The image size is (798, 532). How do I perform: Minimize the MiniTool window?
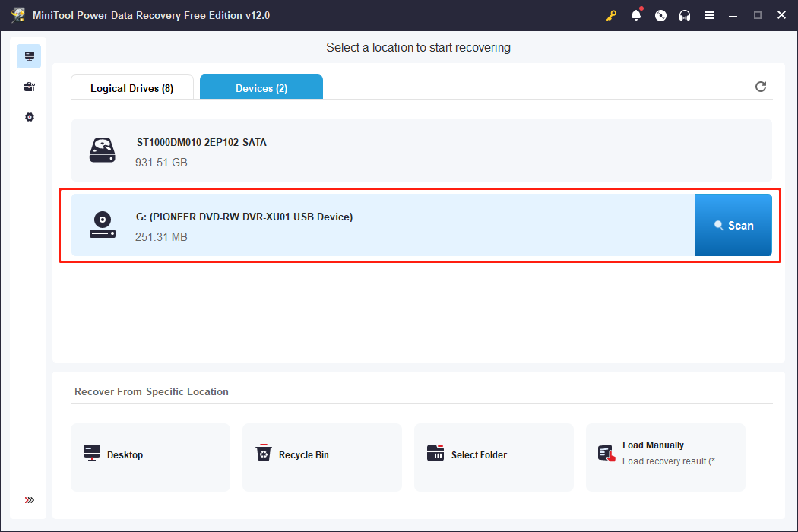click(733, 15)
